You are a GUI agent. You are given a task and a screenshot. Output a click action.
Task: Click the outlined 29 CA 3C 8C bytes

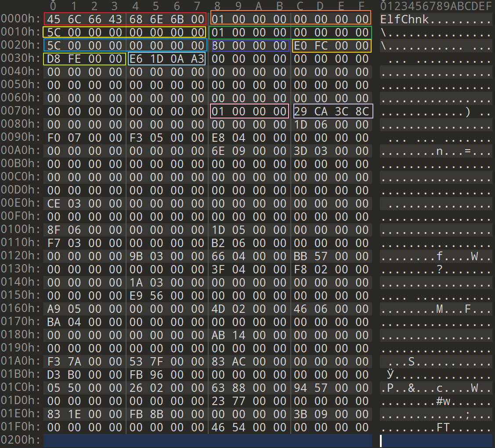coord(332,111)
